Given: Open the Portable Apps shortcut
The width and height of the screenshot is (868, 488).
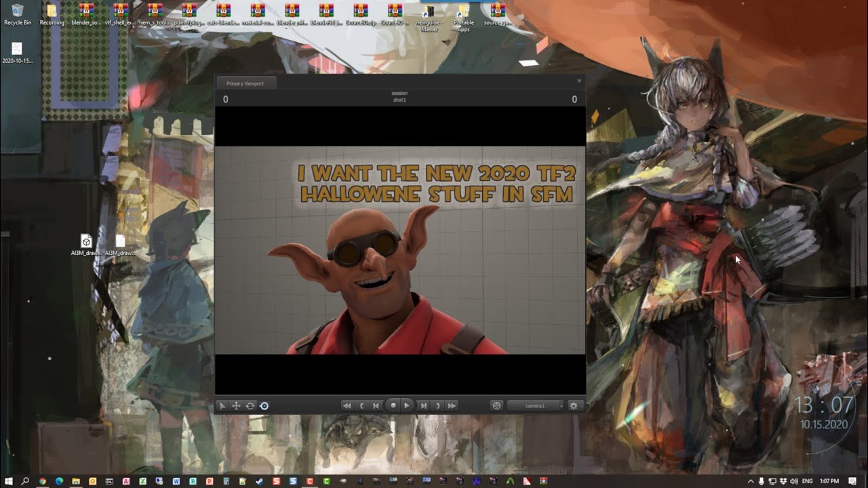Looking at the screenshot, I should (x=464, y=17).
